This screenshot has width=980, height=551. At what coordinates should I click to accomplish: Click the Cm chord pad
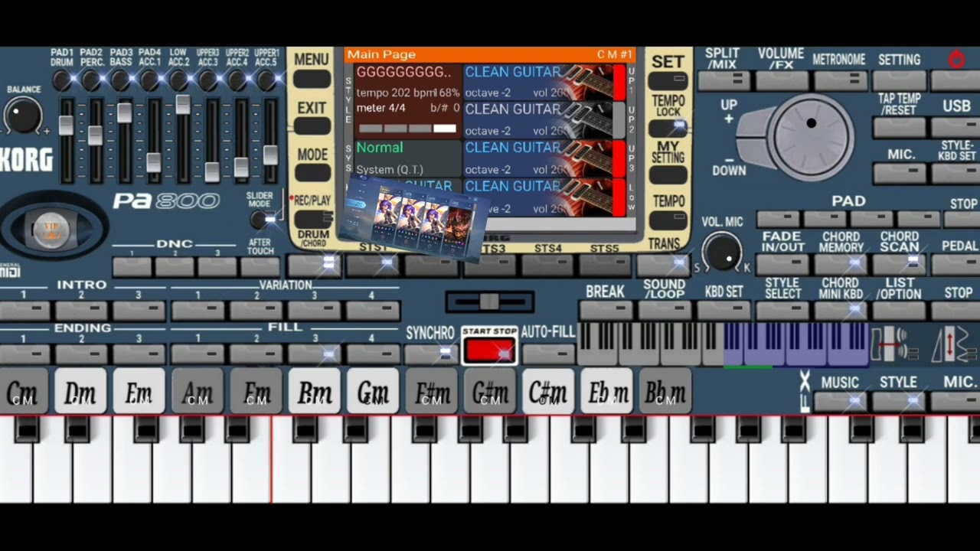[x=23, y=390]
